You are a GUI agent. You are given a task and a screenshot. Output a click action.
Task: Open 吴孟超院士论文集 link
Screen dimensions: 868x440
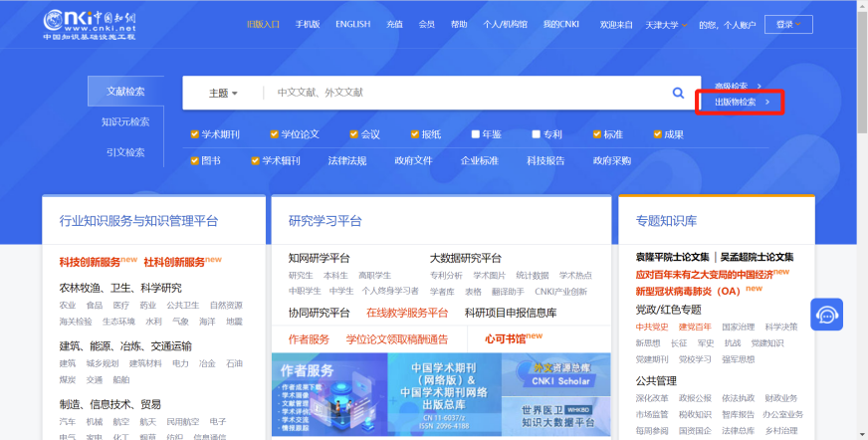point(757,257)
